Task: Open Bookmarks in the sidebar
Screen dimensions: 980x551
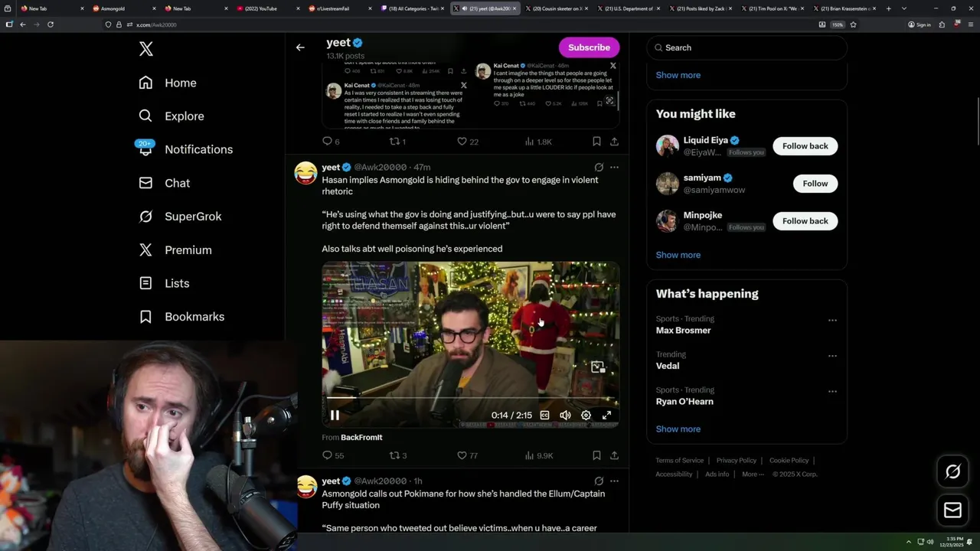Action: click(x=181, y=317)
